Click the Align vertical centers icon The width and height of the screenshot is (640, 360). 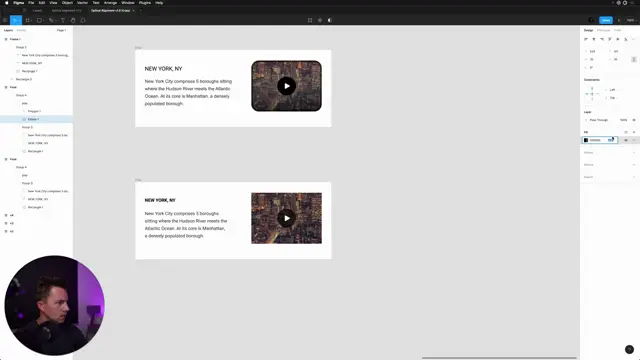tap(618, 39)
